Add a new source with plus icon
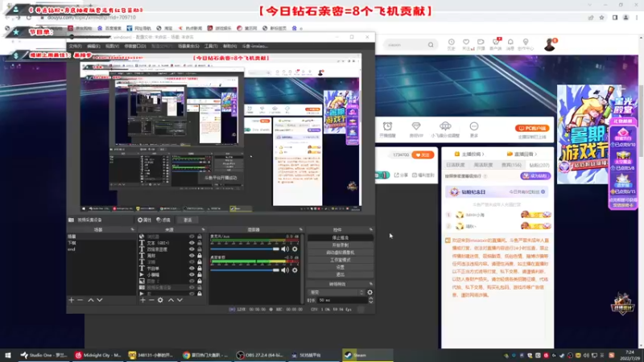The image size is (644, 362). (x=142, y=300)
